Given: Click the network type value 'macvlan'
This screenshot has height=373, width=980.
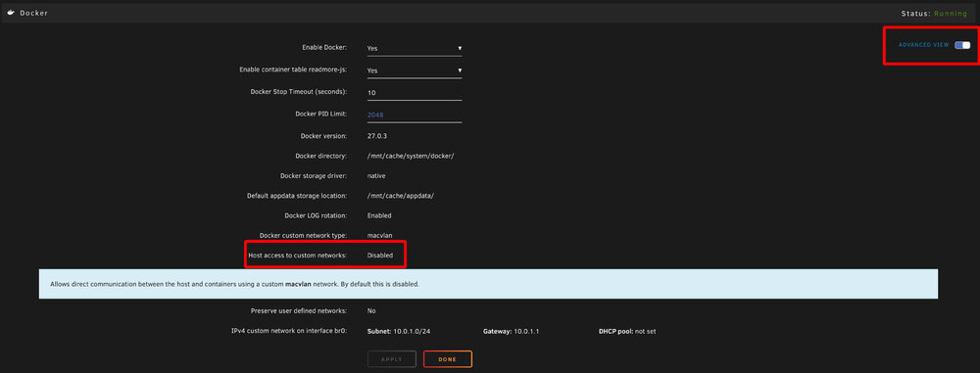Looking at the screenshot, I should [379, 236].
